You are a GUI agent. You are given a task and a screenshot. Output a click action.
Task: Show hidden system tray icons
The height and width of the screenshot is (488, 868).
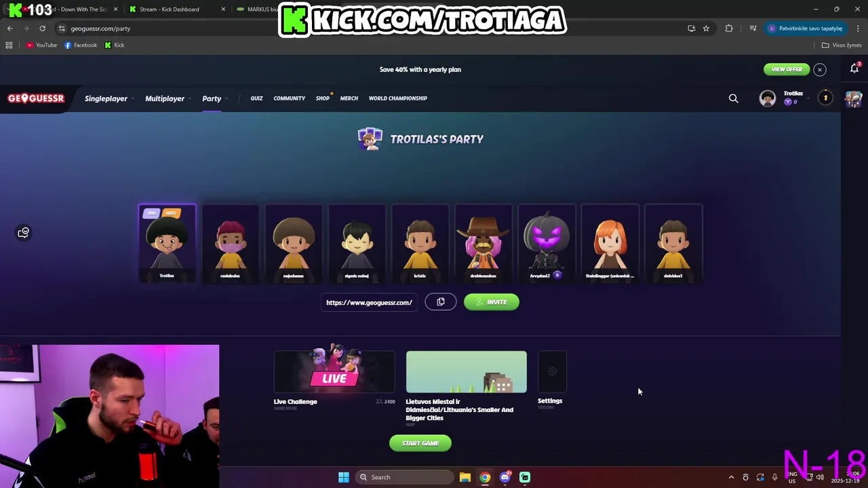coord(731,477)
